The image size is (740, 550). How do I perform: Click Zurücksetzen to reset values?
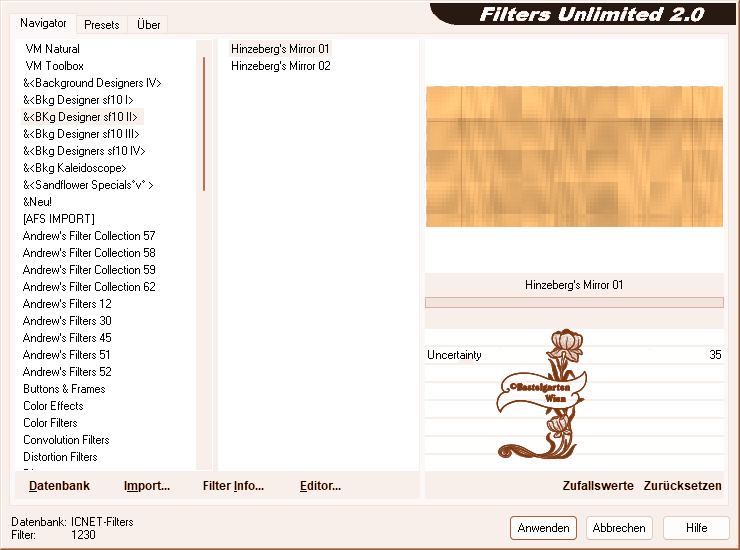pyautogui.click(x=682, y=485)
